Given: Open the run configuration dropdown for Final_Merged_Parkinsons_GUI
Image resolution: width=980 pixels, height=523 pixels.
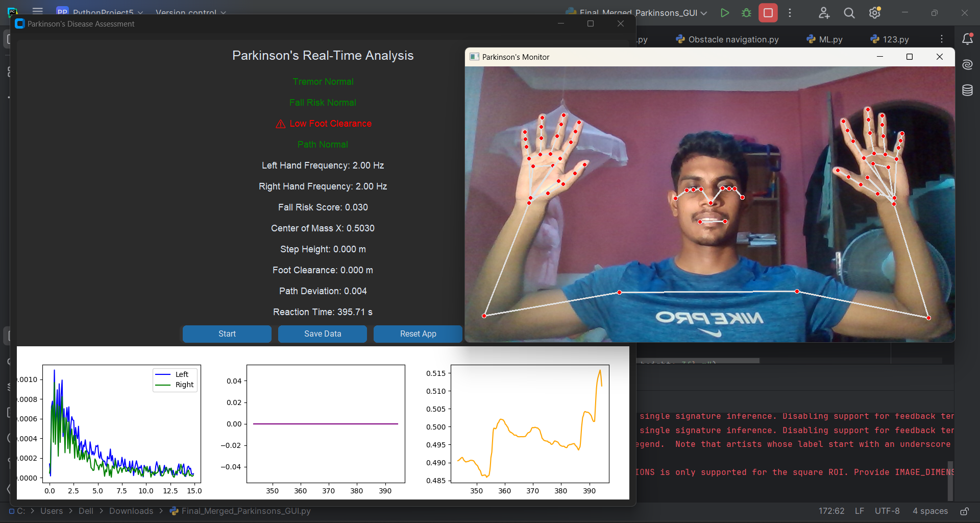Looking at the screenshot, I should [636, 13].
